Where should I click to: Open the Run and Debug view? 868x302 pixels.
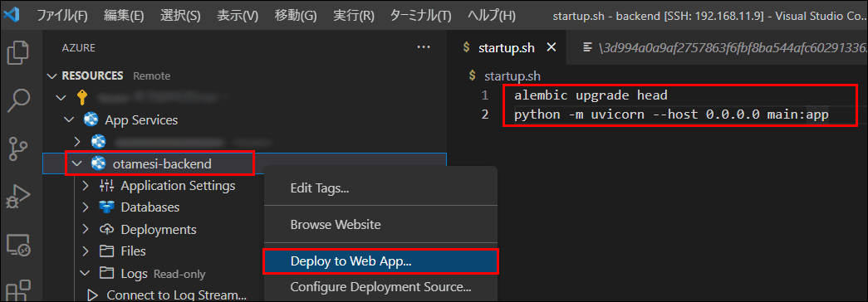[17, 197]
